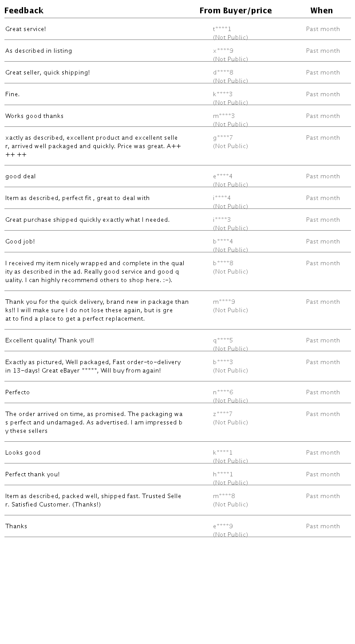Open buyer x****9 profile
The height and width of the screenshot is (644, 355).
223,51
